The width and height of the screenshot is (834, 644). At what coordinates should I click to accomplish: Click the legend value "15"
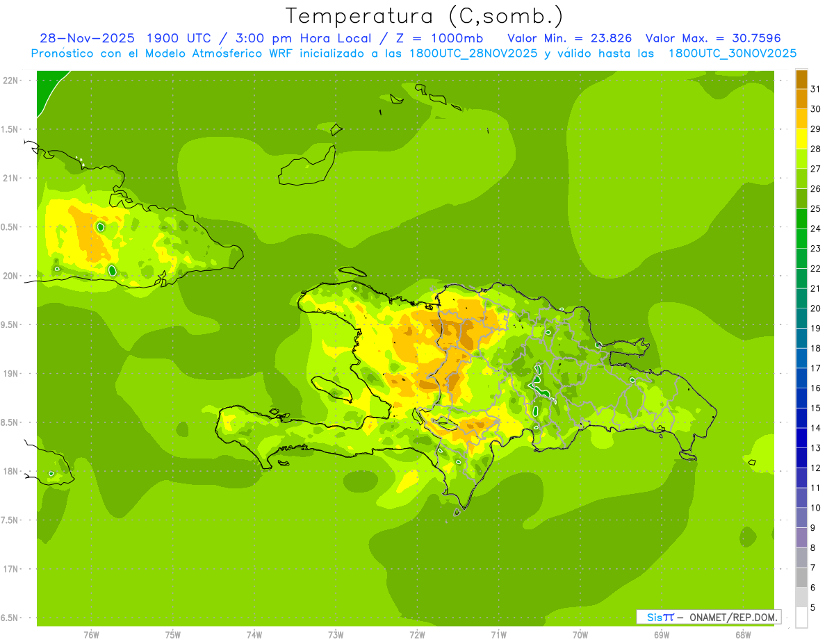tap(816, 408)
